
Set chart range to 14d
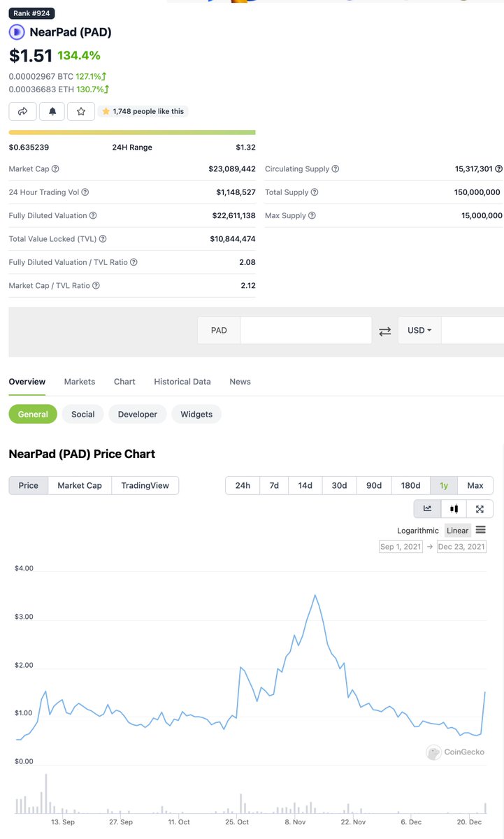pyautogui.click(x=305, y=485)
